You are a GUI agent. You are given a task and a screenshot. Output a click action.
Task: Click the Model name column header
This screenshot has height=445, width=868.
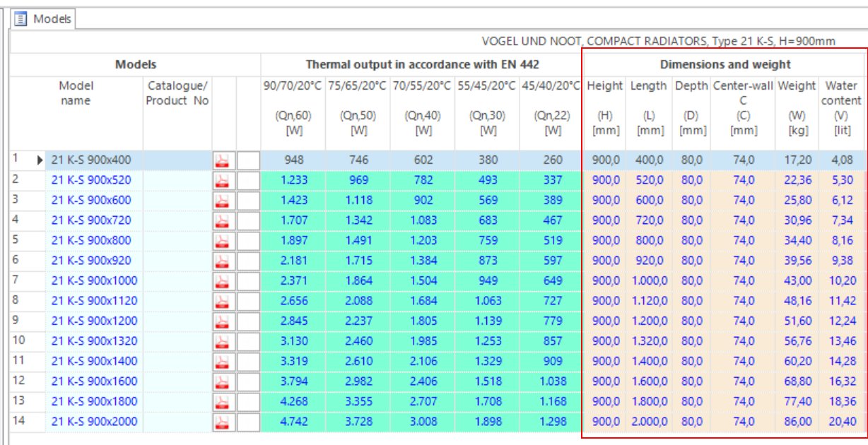click(76, 112)
